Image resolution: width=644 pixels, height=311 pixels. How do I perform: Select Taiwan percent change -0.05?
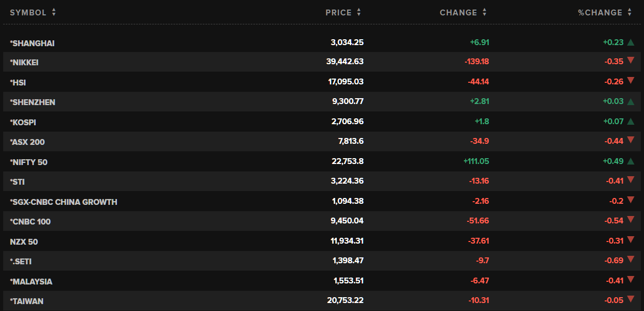614,300
